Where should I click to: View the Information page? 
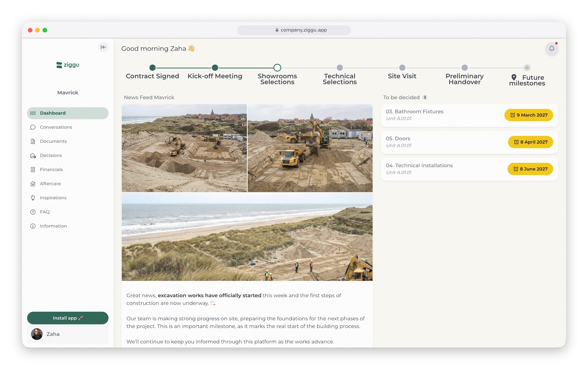point(68,226)
